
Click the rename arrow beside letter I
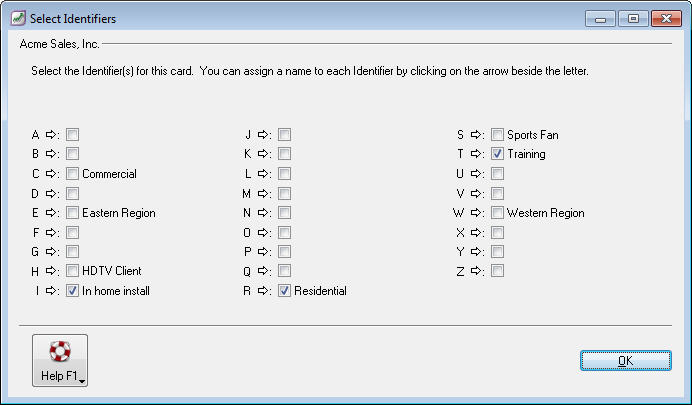[51, 290]
